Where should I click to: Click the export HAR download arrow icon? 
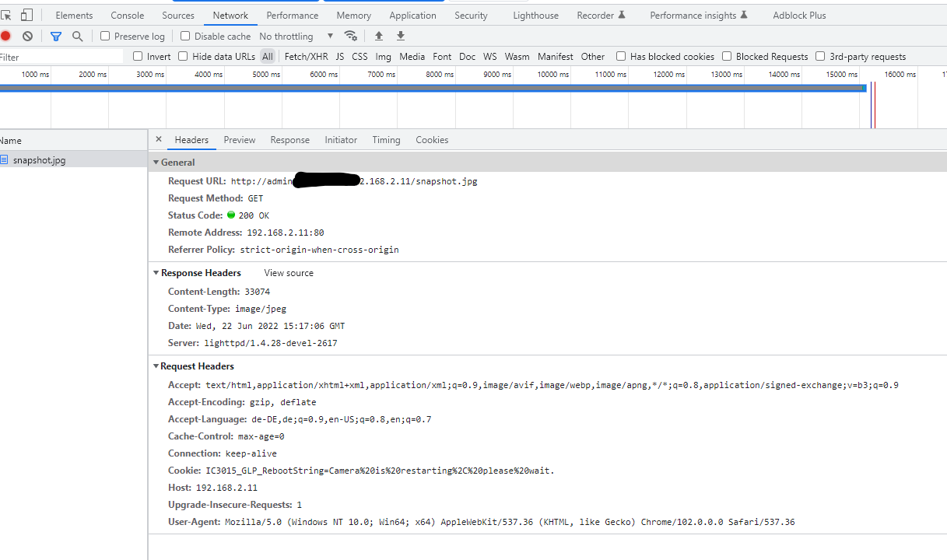[x=401, y=36]
